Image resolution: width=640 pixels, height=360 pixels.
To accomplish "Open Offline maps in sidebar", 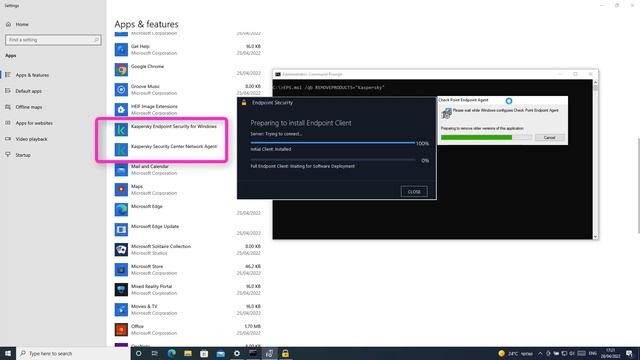I will click(x=29, y=107).
